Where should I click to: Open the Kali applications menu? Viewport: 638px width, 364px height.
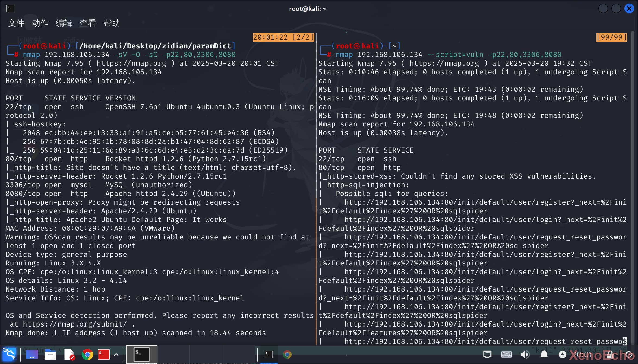[x=9, y=354]
